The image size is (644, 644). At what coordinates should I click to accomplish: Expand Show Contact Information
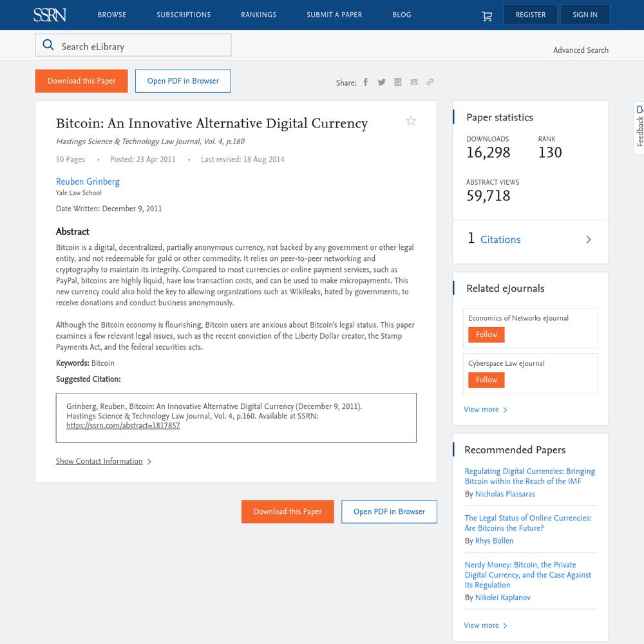pos(104,461)
